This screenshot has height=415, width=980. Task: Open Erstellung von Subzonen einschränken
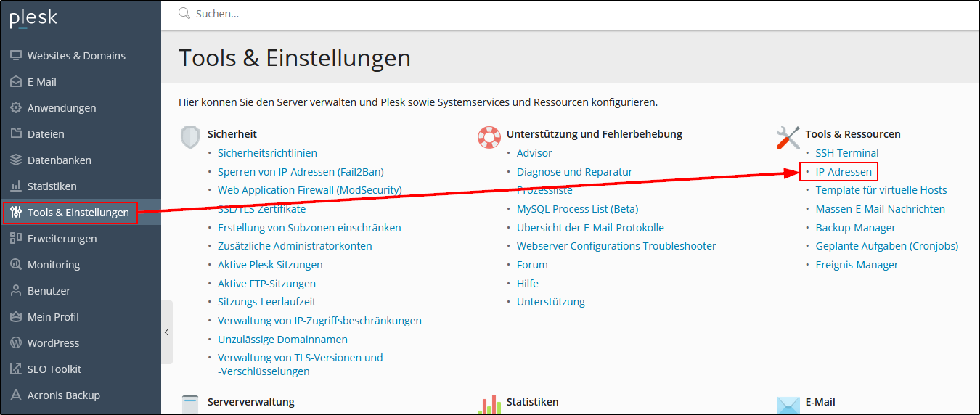tap(309, 228)
